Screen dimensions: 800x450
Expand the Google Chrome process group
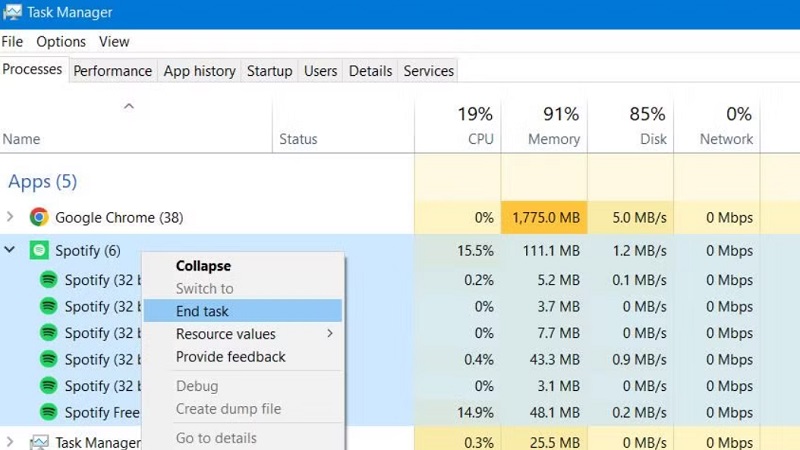11,217
